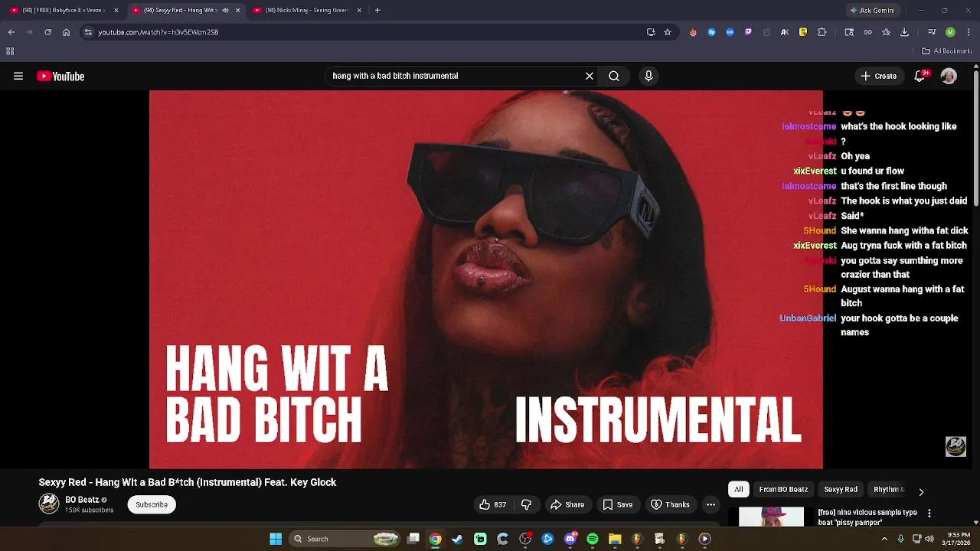
Task: Open YouTube notifications bell
Action: pos(920,76)
